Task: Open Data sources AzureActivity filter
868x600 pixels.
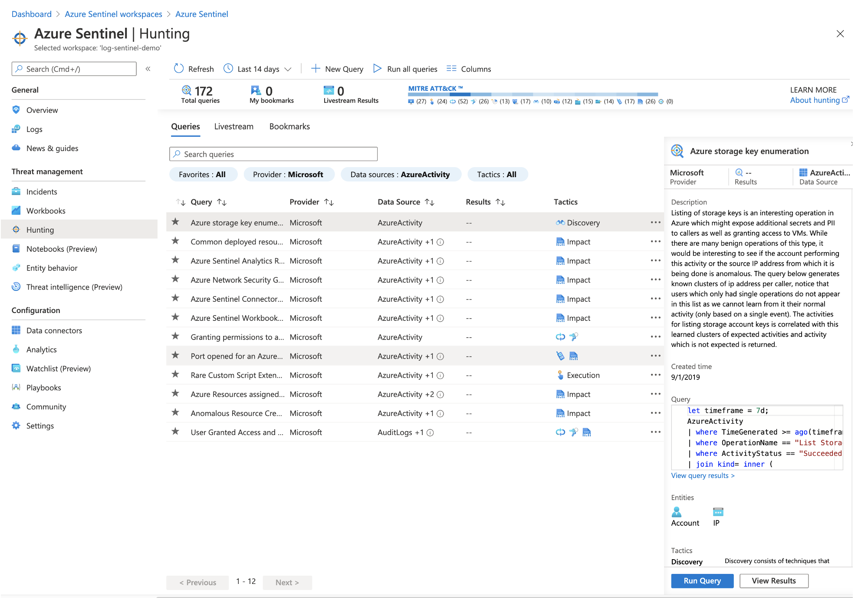Action: (x=400, y=175)
